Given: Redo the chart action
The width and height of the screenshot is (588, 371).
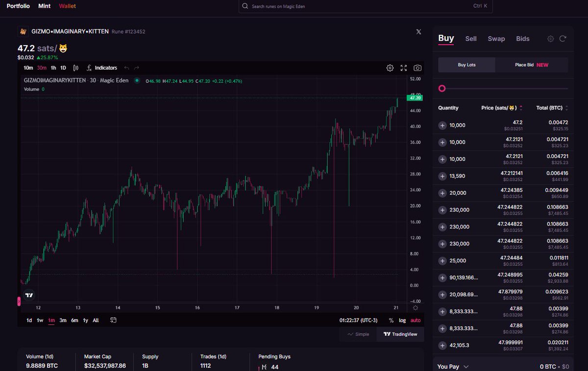Looking at the screenshot, I should (137, 68).
